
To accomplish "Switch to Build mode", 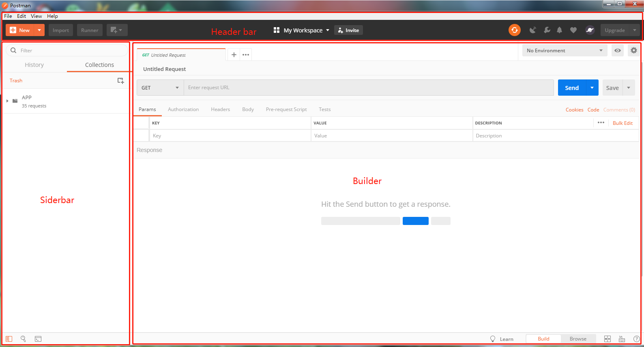I will pyautogui.click(x=543, y=339).
